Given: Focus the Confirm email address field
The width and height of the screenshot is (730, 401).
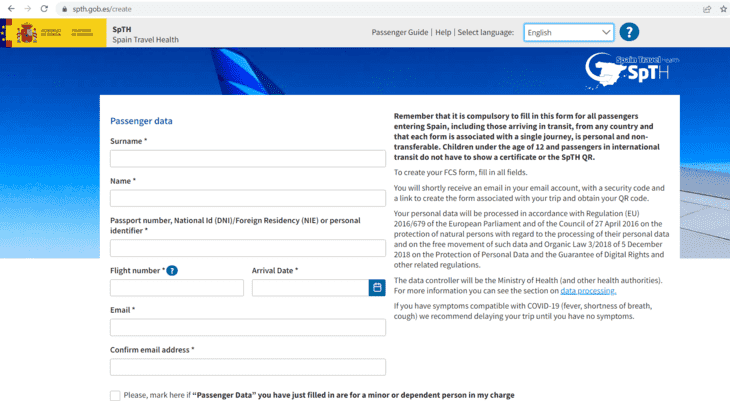Looking at the screenshot, I should [x=248, y=367].
